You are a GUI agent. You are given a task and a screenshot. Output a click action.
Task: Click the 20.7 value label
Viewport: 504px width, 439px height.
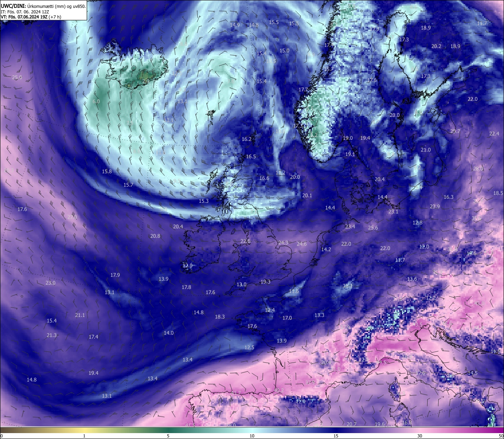click(x=352, y=424)
